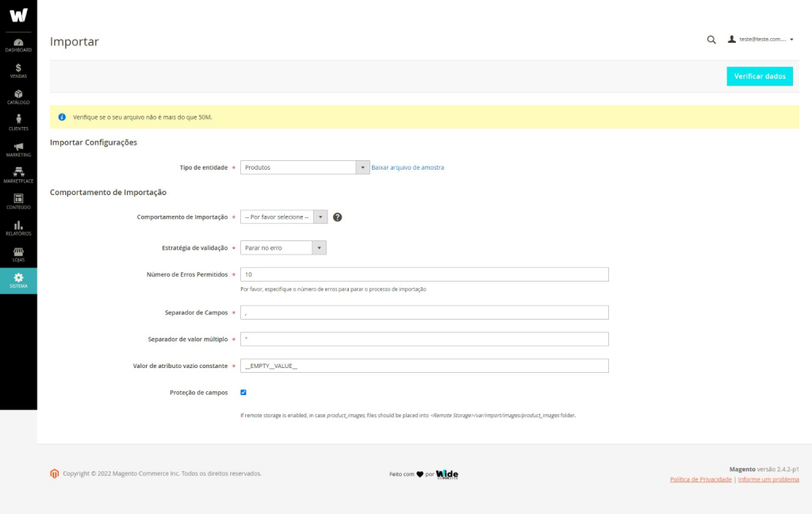The height and width of the screenshot is (514, 812).
Task: Open the Vendas menu
Action: click(x=18, y=71)
